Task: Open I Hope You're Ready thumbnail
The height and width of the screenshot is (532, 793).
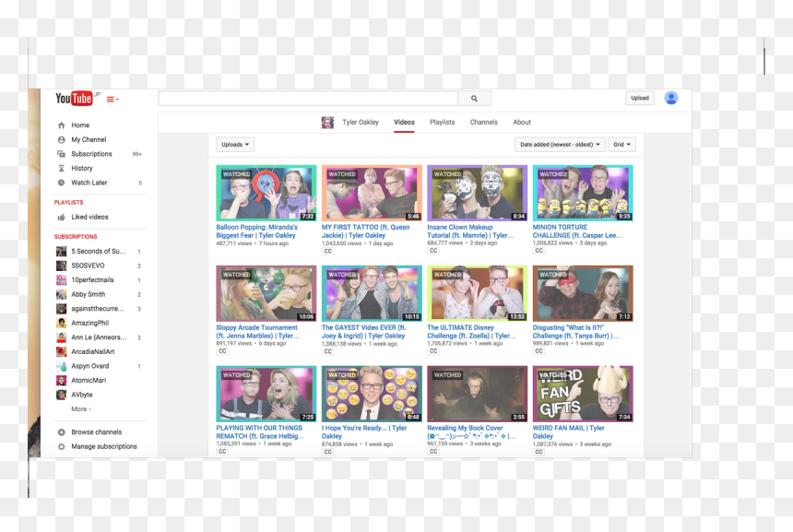Action: 372,394
